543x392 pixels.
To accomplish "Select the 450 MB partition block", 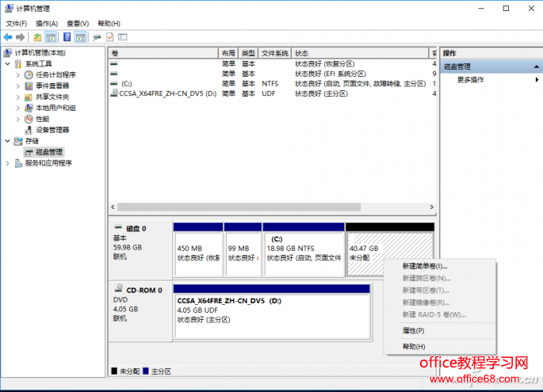I will pos(198,249).
